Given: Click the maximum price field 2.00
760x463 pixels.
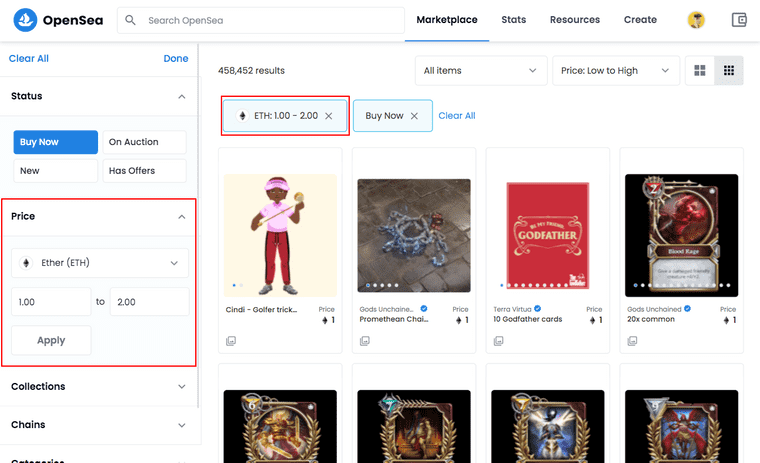Looking at the screenshot, I should click(150, 302).
